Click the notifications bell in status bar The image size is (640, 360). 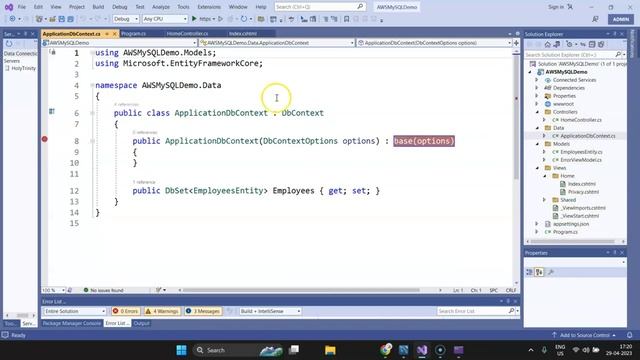pyautogui.click(x=629, y=335)
